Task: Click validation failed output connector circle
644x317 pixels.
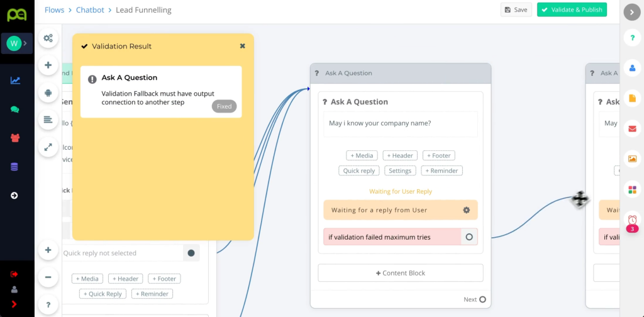Action: tap(469, 237)
